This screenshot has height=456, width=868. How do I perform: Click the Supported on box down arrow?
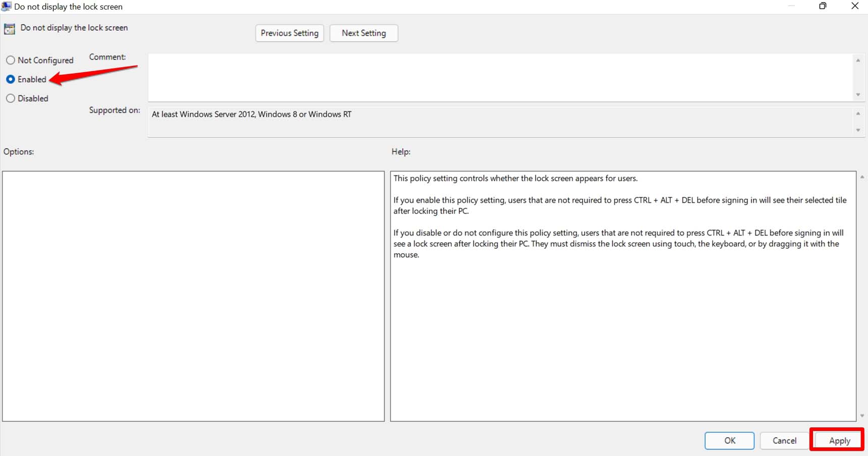pyautogui.click(x=858, y=130)
